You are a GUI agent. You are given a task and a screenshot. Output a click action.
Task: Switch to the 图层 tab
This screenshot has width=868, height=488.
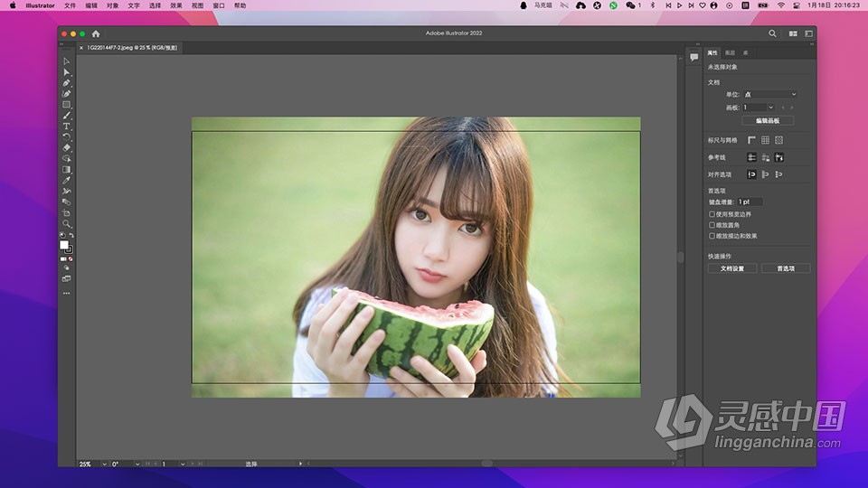click(x=731, y=53)
